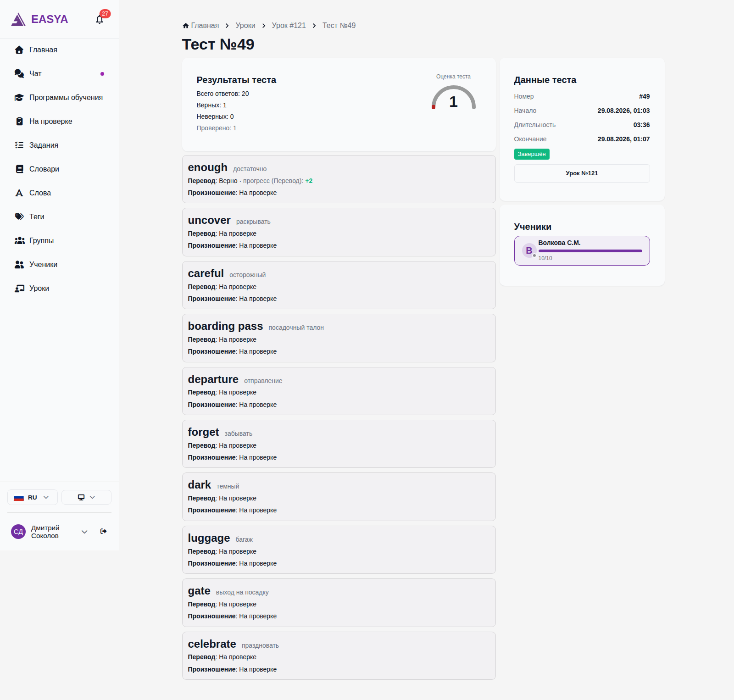734x700 pixels.
Task: Click the Завершён status badge
Action: pos(532,154)
